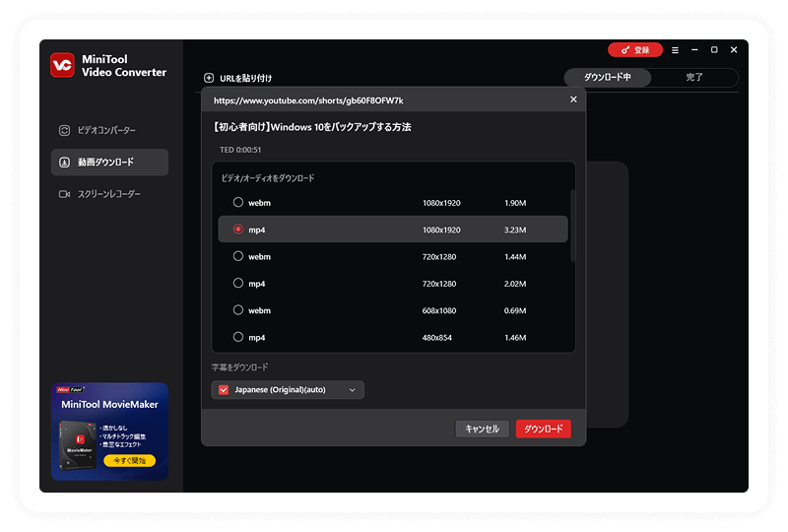Screen dimensions: 788x532
Task: Open the hamburger menu icon
Action: [x=675, y=50]
